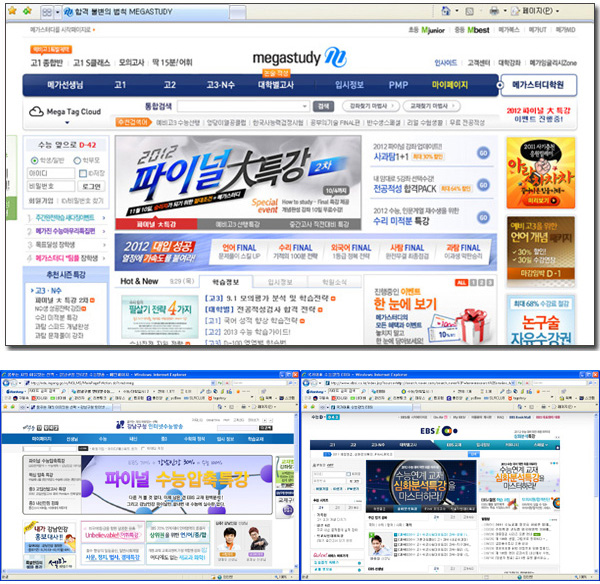Open a new blank browser tab
The image size is (600, 584).
(x=237, y=12)
